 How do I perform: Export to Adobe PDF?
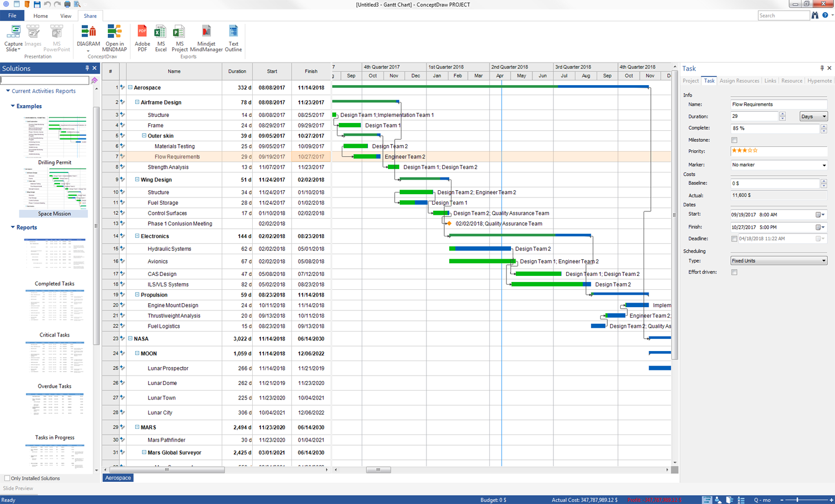(x=142, y=34)
